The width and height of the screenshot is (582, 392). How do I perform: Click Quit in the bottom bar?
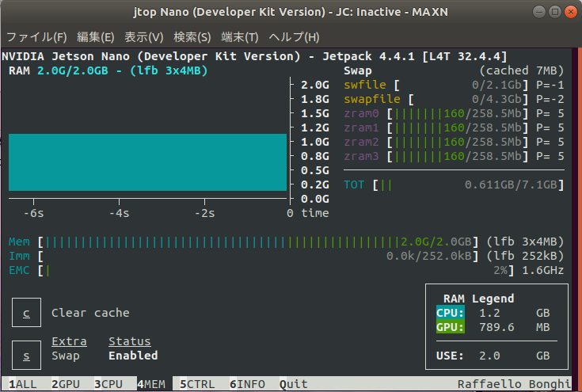(x=293, y=384)
